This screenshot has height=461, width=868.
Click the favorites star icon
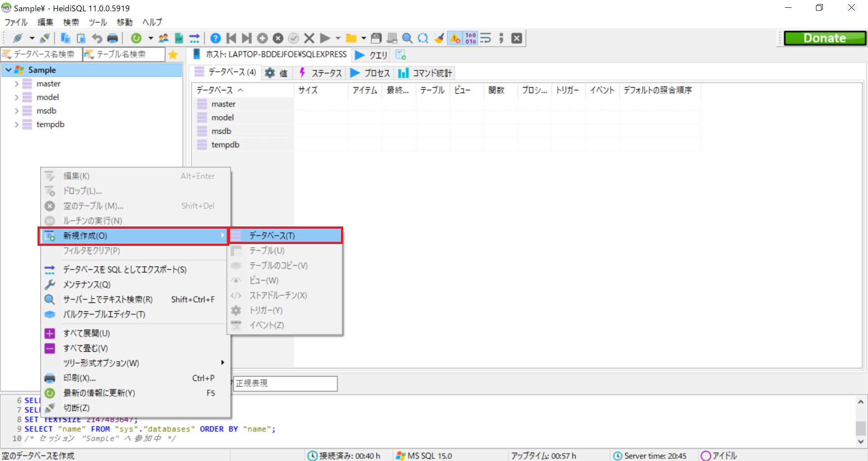pos(173,55)
